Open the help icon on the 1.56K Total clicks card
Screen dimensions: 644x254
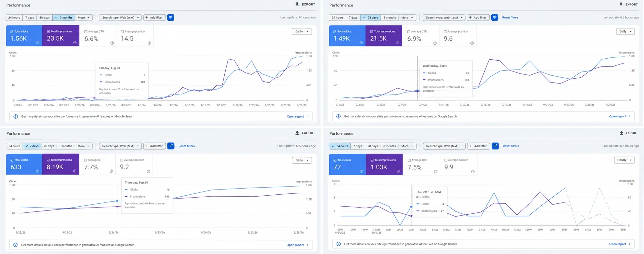(38, 43)
